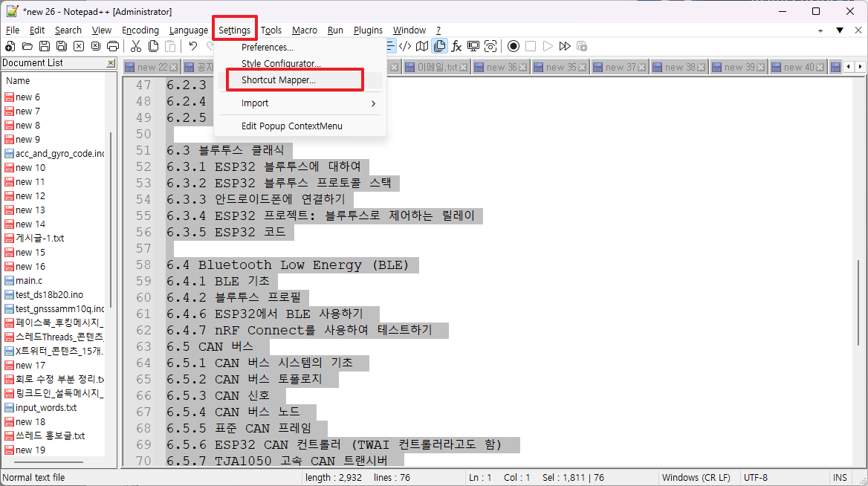
Task: Open the Document Map icon
Action: point(422,47)
